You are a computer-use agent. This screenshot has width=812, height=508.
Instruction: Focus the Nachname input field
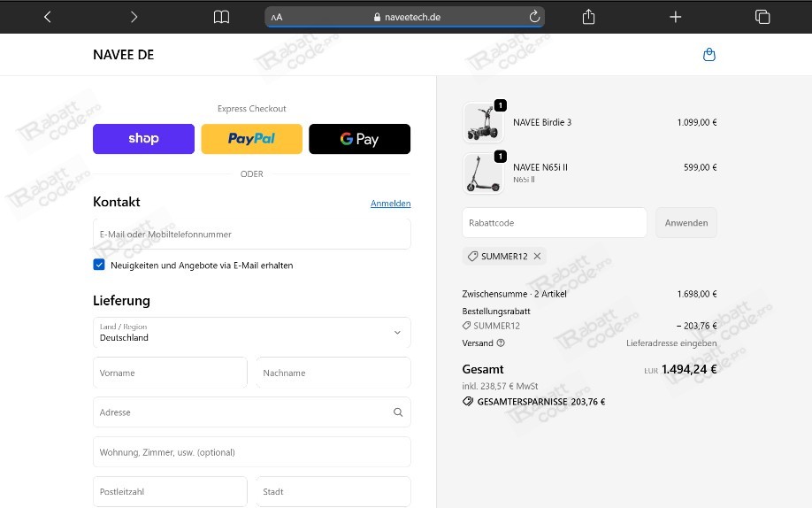pos(333,373)
